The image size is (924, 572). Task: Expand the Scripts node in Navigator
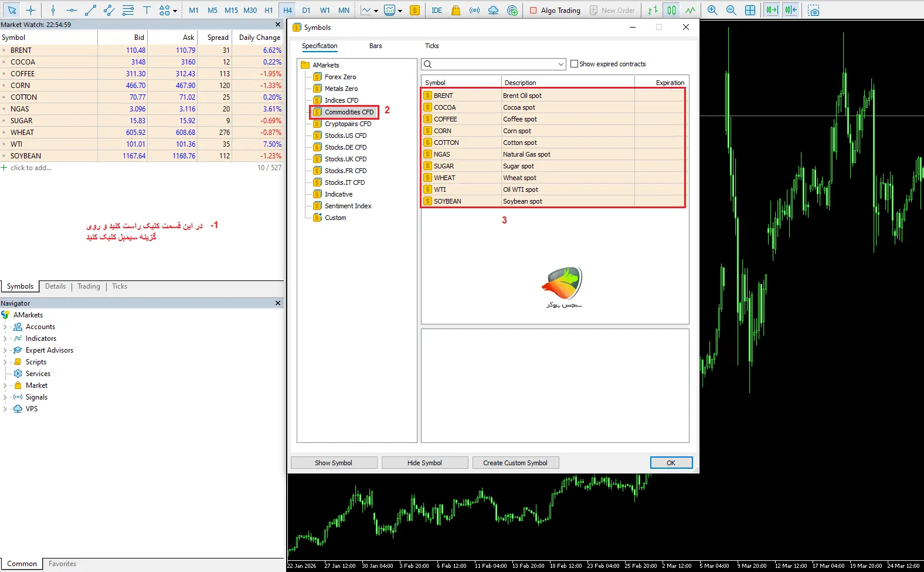5,362
